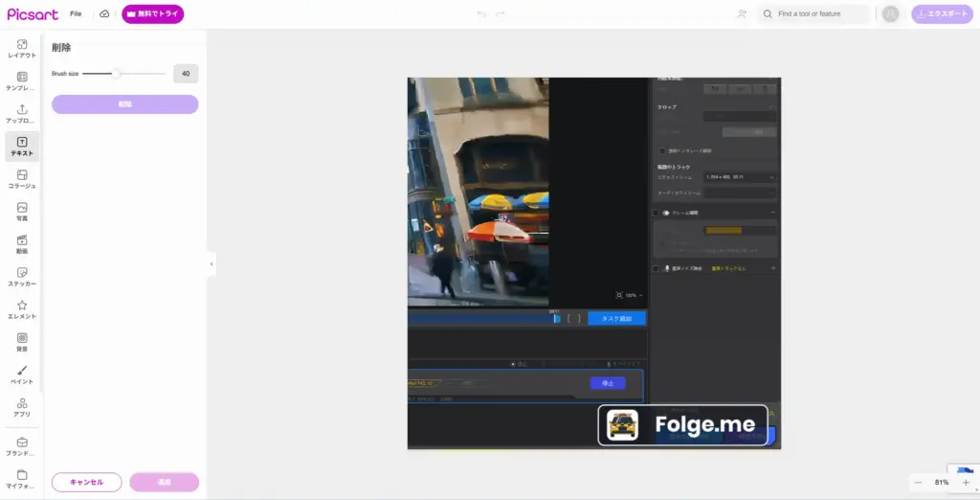Open the user profile avatar

click(891, 13)
